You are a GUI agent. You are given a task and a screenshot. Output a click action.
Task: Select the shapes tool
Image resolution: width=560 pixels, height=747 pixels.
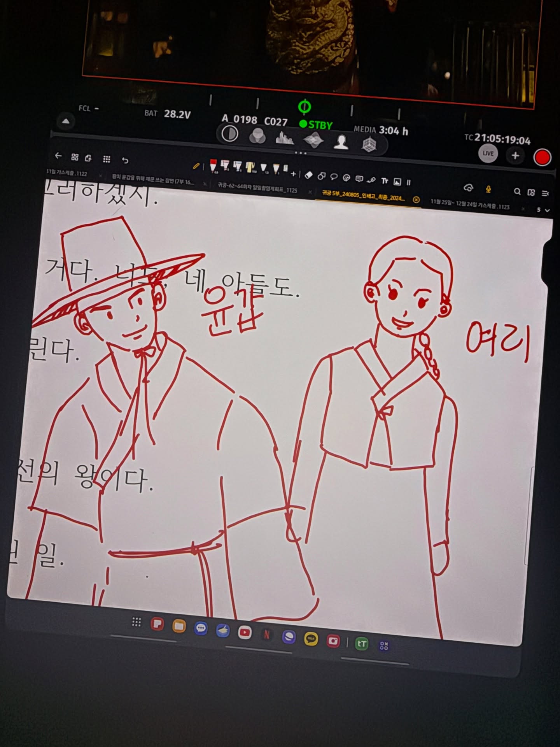[321, 176]
